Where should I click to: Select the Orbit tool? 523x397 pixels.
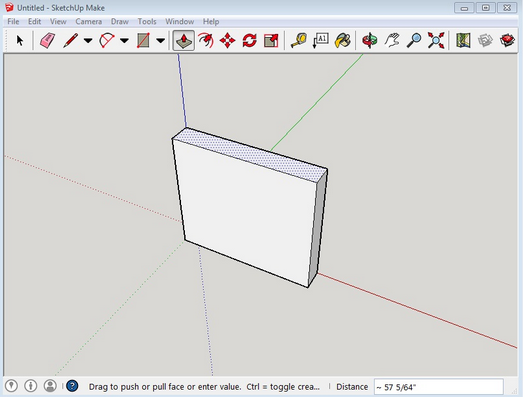[370, 41]
